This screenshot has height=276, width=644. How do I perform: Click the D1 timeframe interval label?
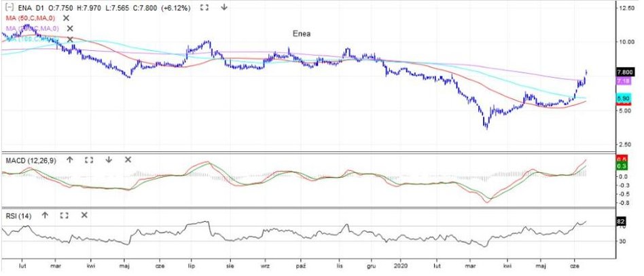[x=41, y=7]
